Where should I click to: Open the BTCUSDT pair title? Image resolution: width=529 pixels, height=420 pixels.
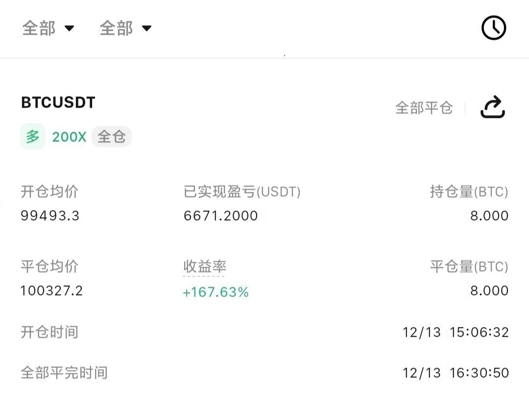click(58, 102)
